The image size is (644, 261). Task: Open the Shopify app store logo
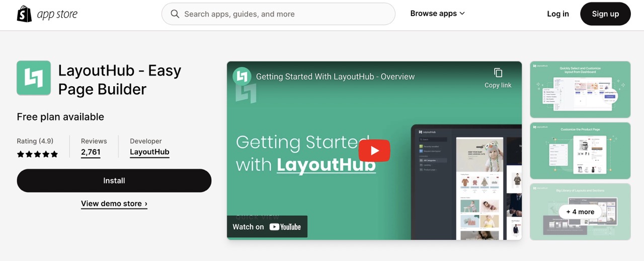tap(47, 14)
